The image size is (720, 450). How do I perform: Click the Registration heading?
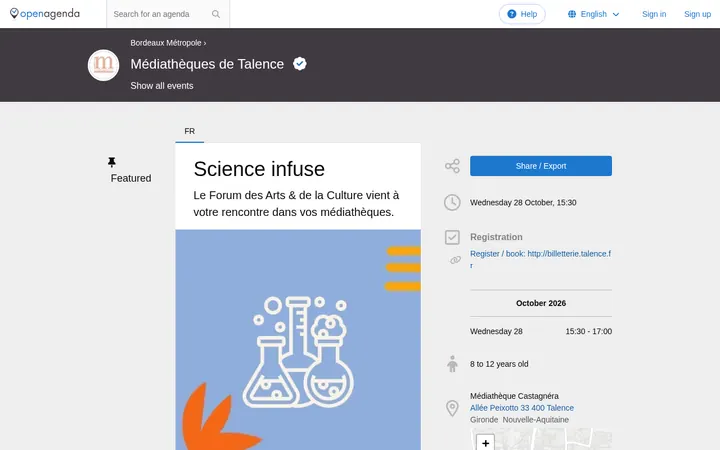[x=496, y=237]
